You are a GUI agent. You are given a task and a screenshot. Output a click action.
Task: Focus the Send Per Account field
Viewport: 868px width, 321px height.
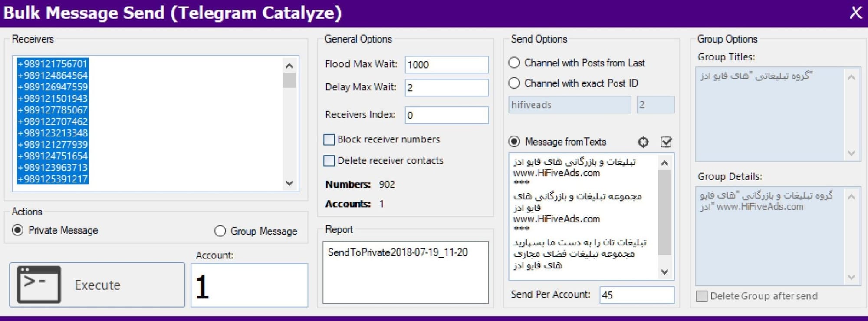(x=636, y=295)
